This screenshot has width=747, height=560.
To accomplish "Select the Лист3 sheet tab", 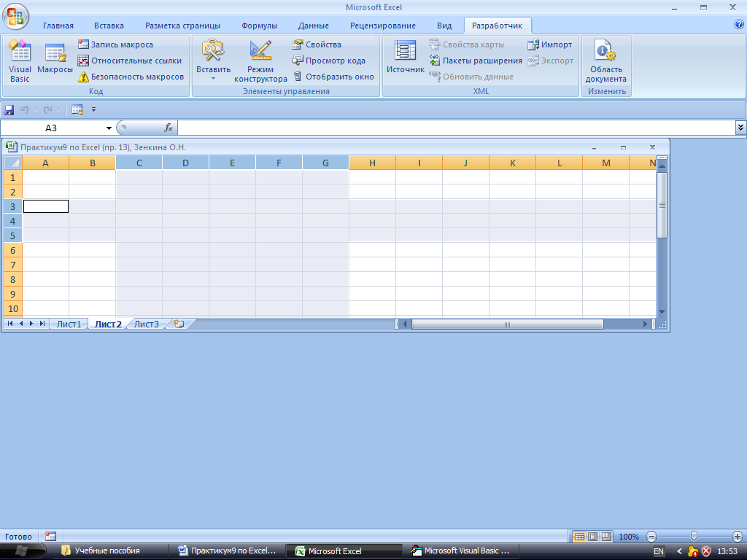I will point(146,324).
